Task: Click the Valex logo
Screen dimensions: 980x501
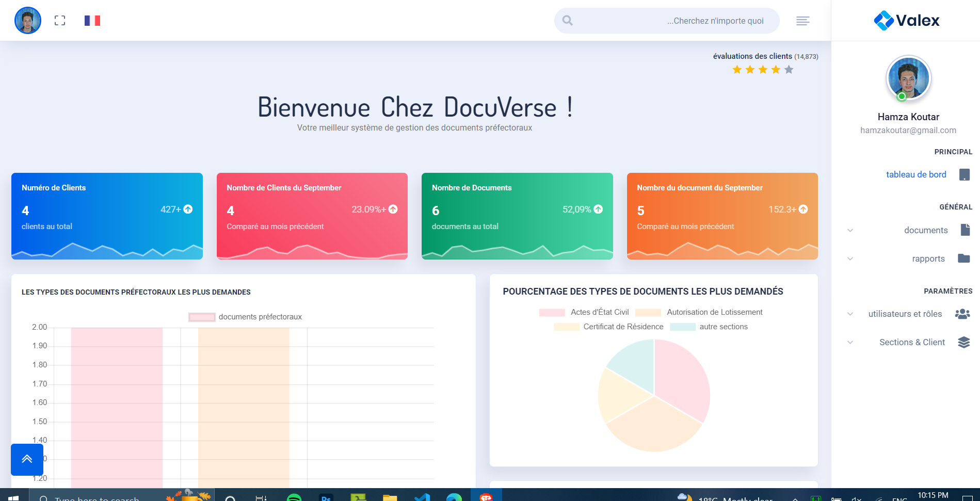Action: pos(907,21)
